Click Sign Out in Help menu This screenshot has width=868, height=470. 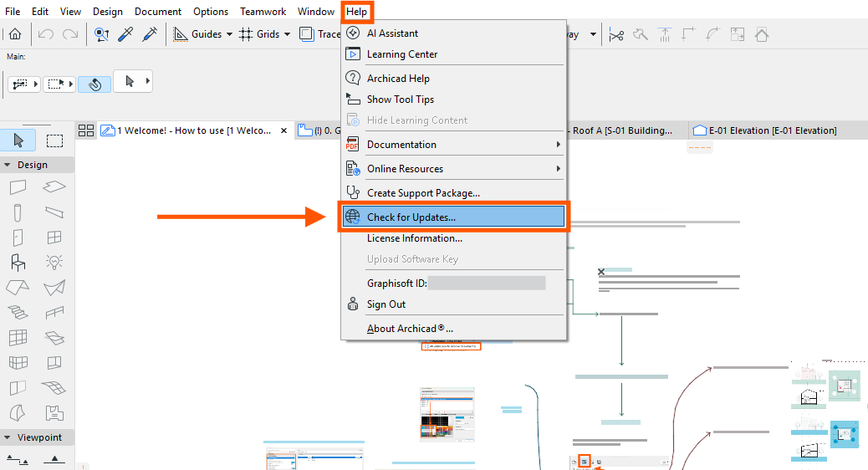point(453,304)
